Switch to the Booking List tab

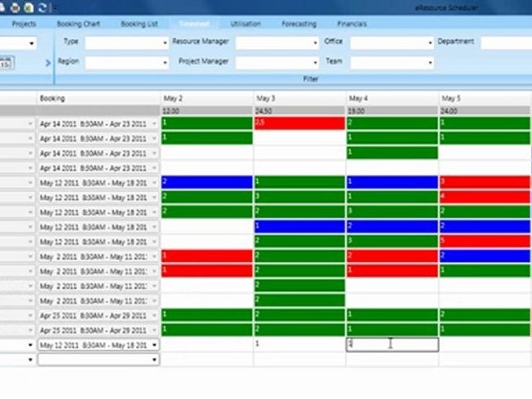(x=139, y=24)
